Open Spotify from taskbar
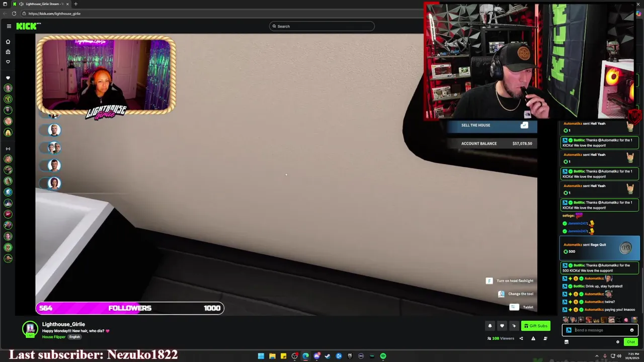Viewport: 644px width, 362px height. (x=383, y=356)
